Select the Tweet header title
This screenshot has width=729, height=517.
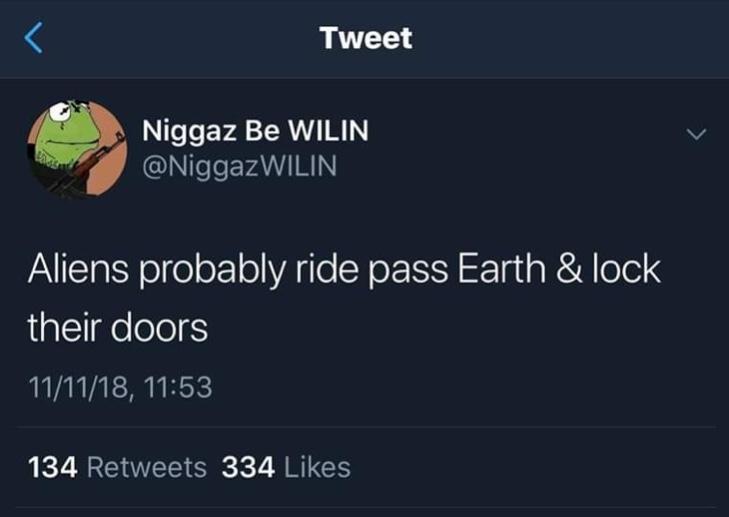366,38
